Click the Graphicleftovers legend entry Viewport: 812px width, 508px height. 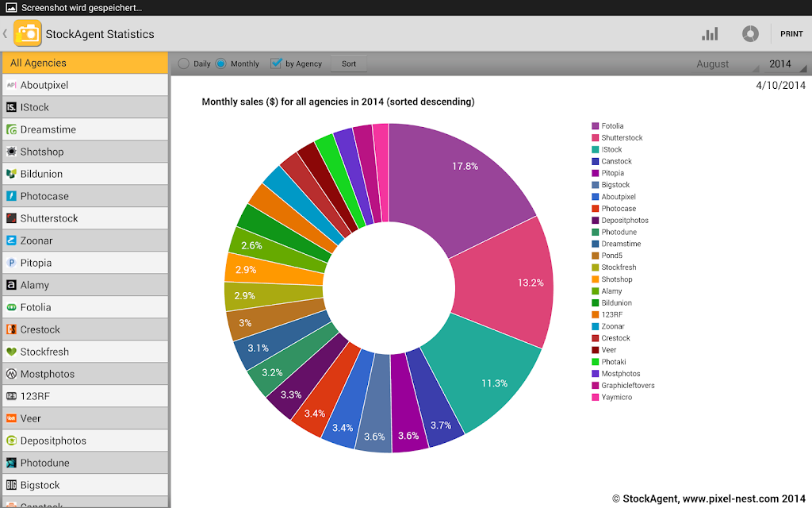coord(623,385)
